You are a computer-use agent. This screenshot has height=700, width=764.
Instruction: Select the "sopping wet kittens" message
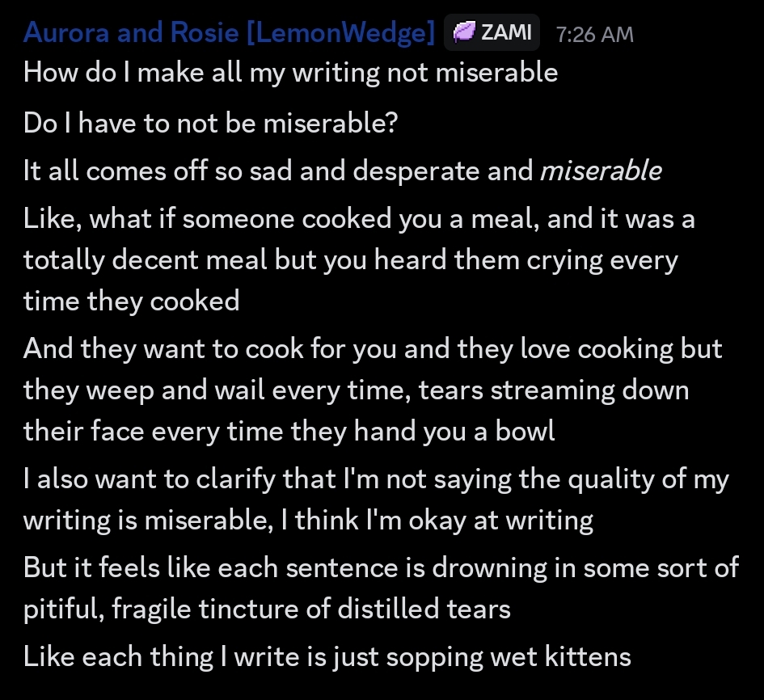[327, 656]
